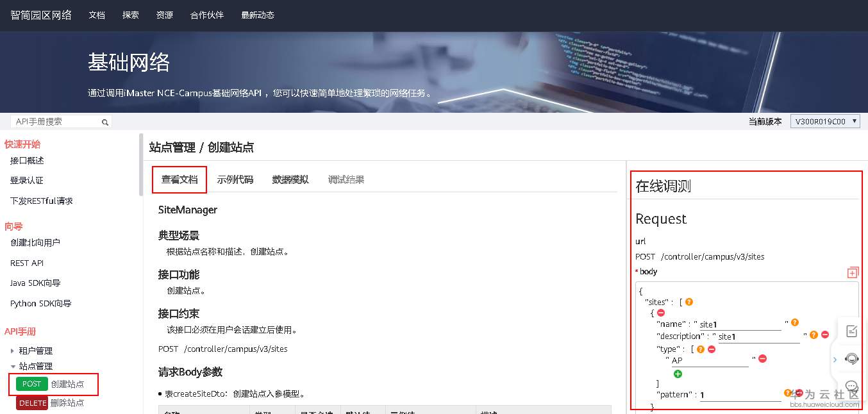Click the API manual search magnifier icon
This screenshot has width=868, height=414.
point(105,122)
